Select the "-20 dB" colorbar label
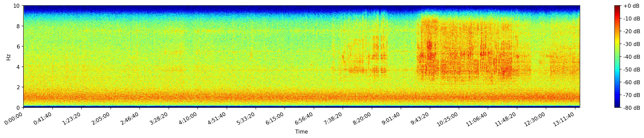This screenshot has height=138, width=644. (x=631, y=31)
